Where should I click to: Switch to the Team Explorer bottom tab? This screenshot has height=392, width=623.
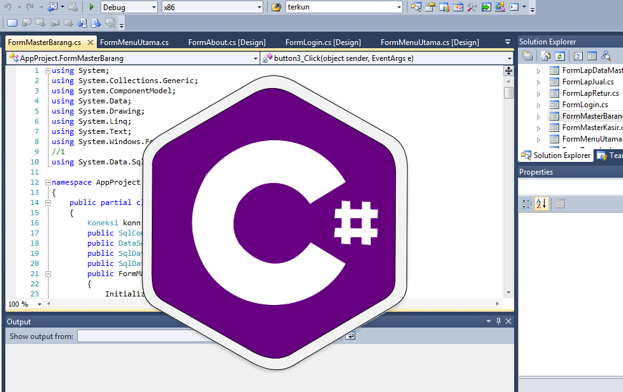609,156
